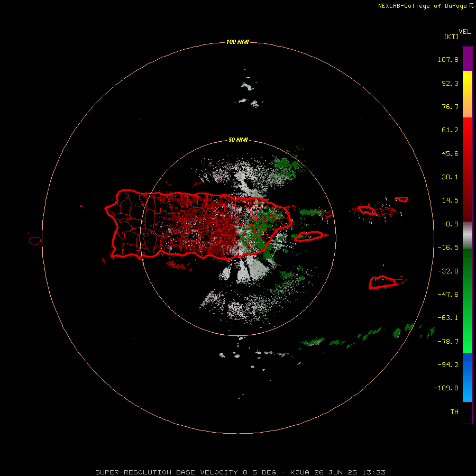Pick the yellow-orange segment of the velocity scale

click(x=467, y=94)
